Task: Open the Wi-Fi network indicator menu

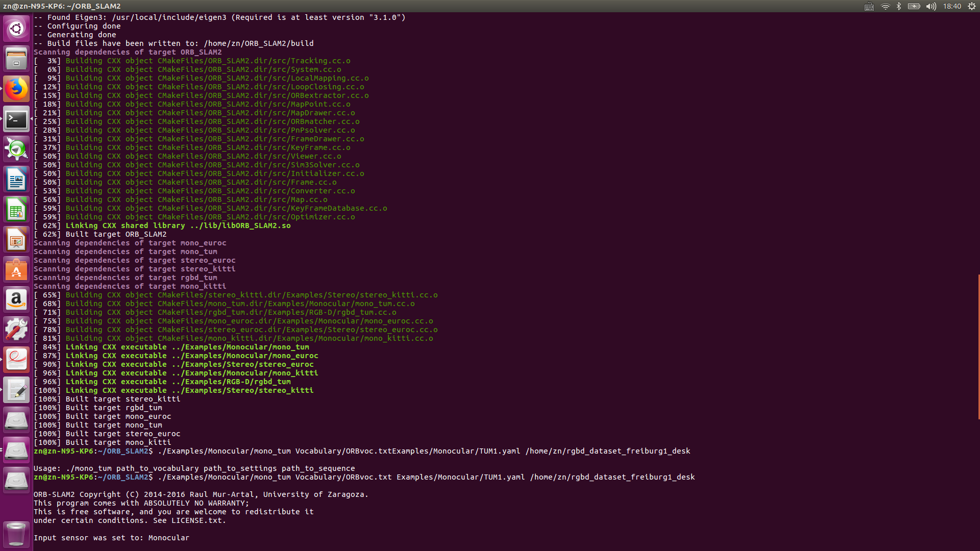Action: (886, 6)
